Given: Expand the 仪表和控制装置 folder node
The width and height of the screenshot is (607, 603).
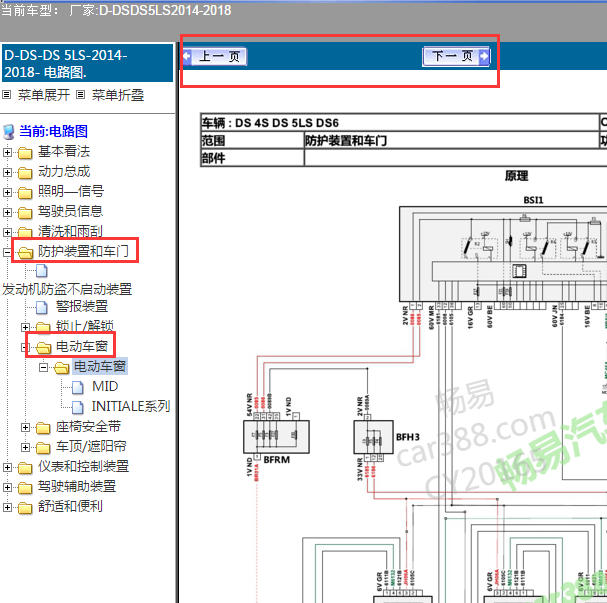Looking at the screenshot, I should [7, 468].
